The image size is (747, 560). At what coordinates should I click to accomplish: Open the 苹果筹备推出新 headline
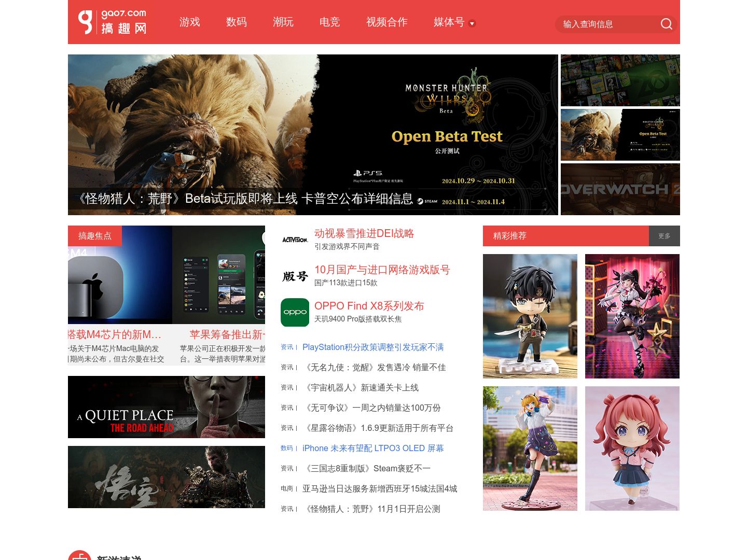227,334
